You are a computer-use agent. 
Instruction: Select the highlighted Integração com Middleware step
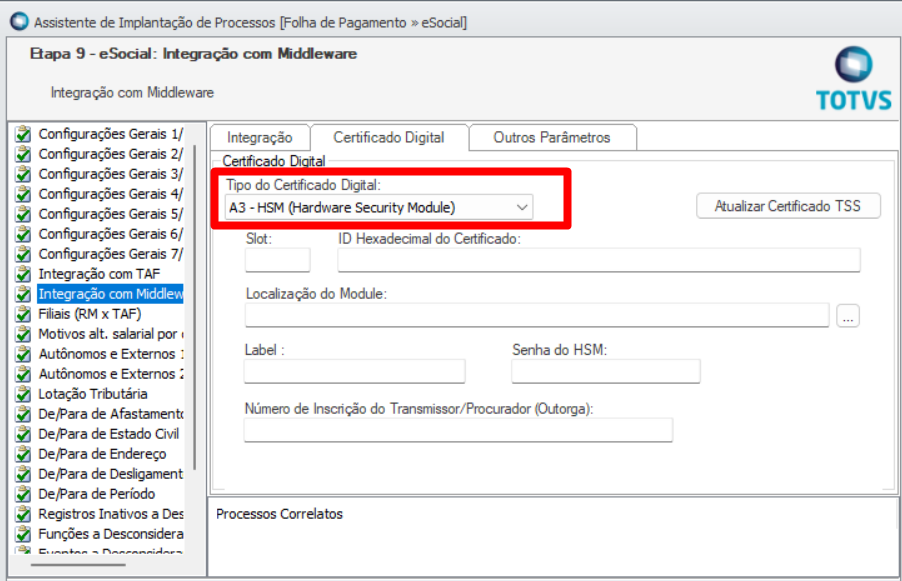(x=110, y=294)
